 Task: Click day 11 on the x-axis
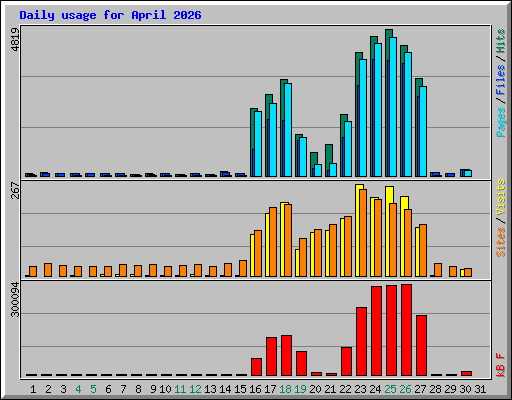coord(180,389)
